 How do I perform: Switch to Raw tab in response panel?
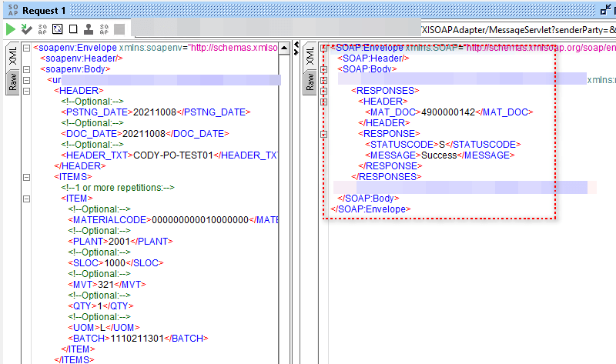310,83
